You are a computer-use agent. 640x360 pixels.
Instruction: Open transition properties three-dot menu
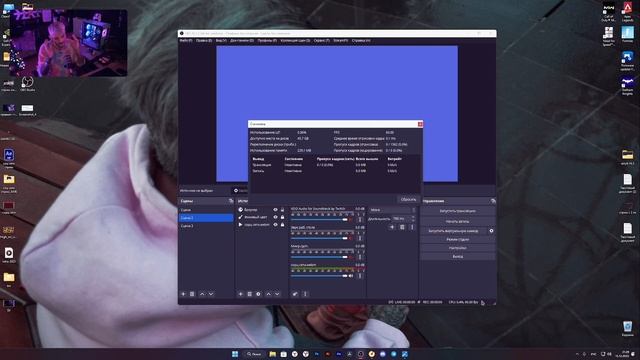click(412, 227)
